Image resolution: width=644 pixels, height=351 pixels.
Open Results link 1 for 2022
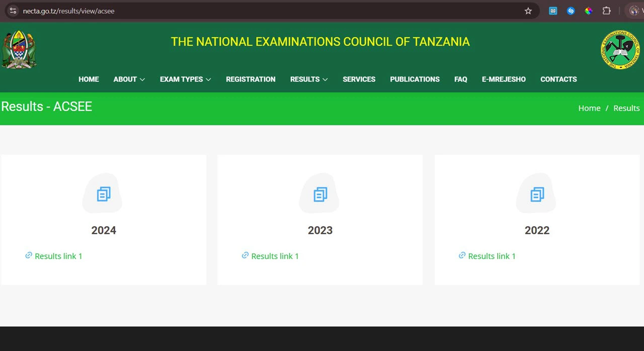tap(492, 256)
